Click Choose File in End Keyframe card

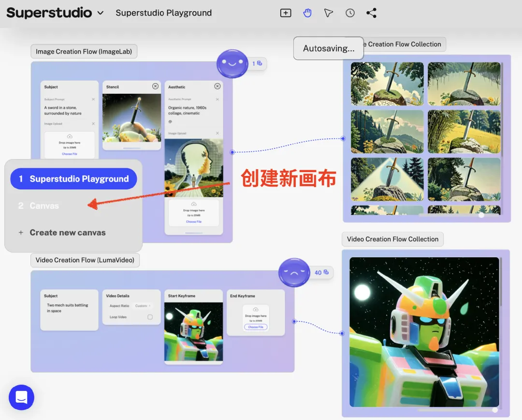256,327
